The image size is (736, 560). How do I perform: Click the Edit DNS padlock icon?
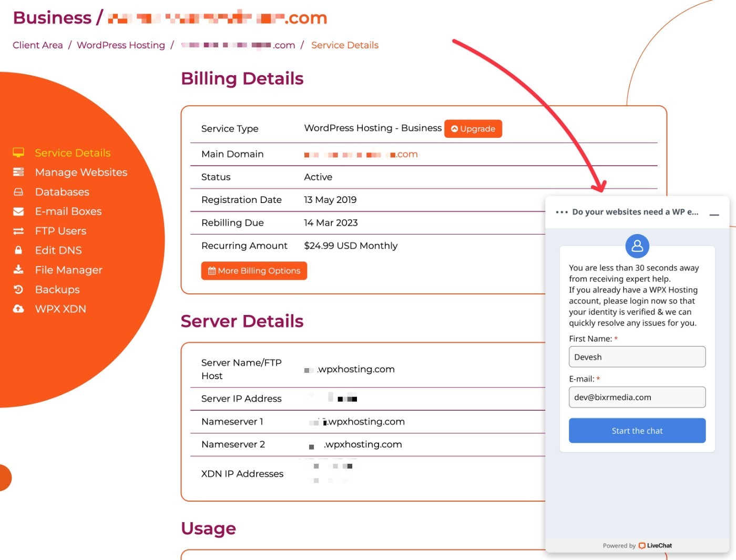18,250
